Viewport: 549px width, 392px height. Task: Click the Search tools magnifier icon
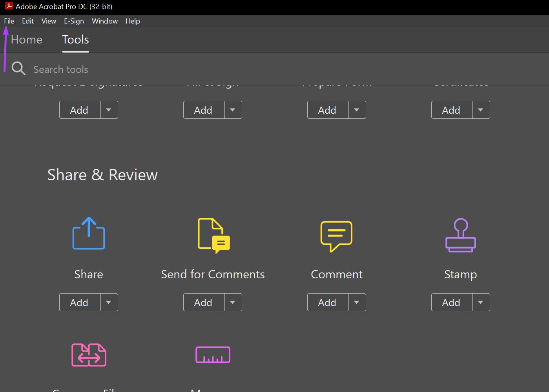click(x=18, y=69)
